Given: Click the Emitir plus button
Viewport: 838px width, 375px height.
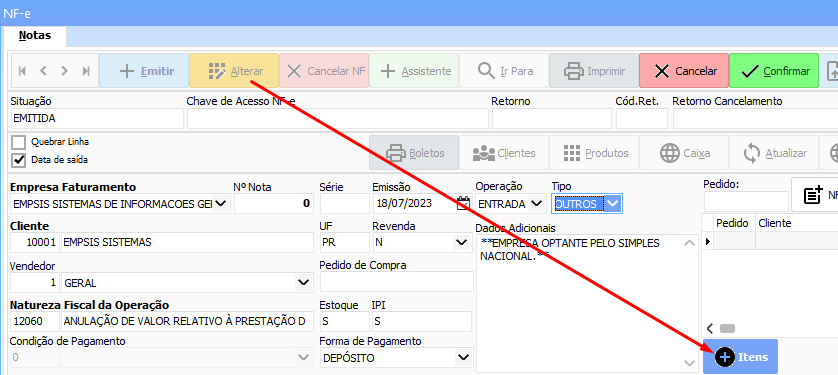Looking at the screenshot, I should (144, 71).
